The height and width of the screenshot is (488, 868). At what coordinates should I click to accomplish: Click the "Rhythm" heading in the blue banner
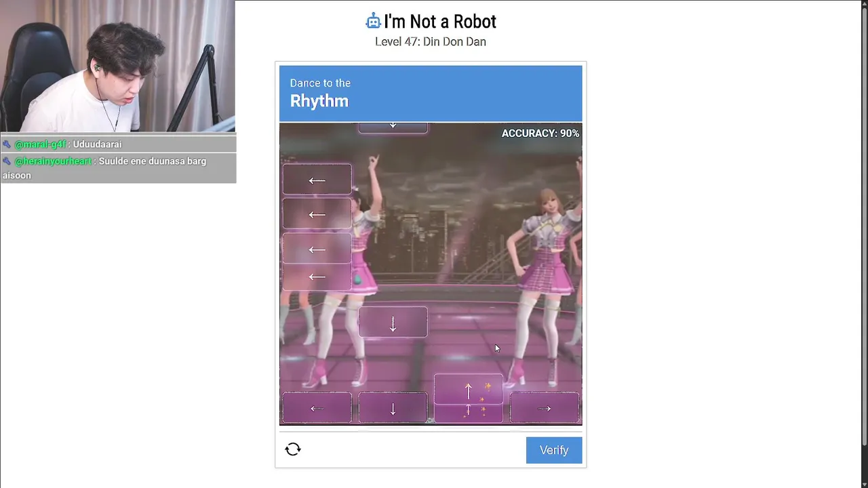(x=319, y=101)
